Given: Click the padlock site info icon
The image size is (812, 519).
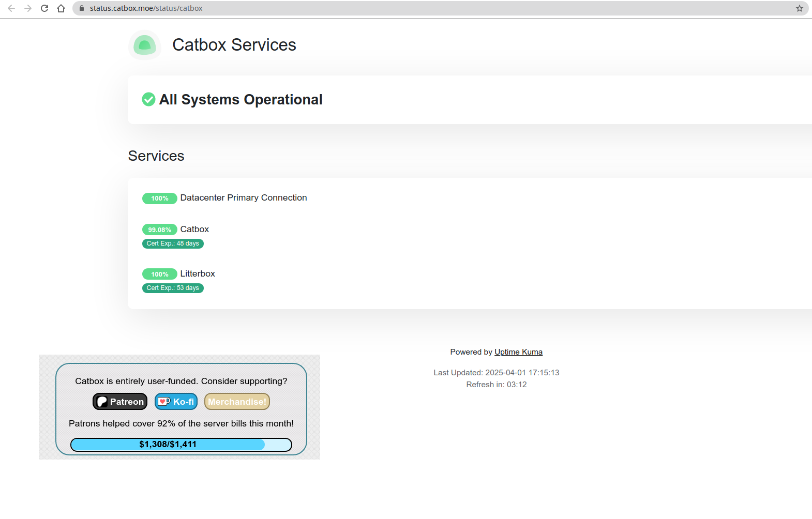Looking at the screenshot, I should click(81, 8).
